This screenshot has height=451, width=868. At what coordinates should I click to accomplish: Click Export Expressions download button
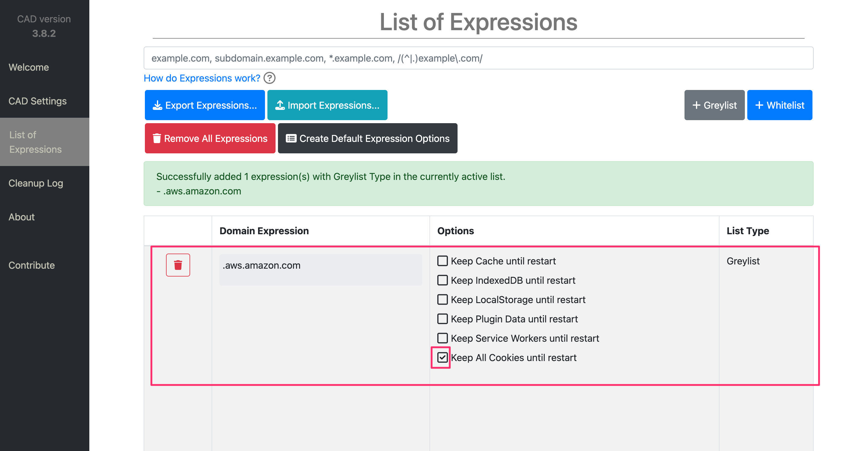click(205, 105)
